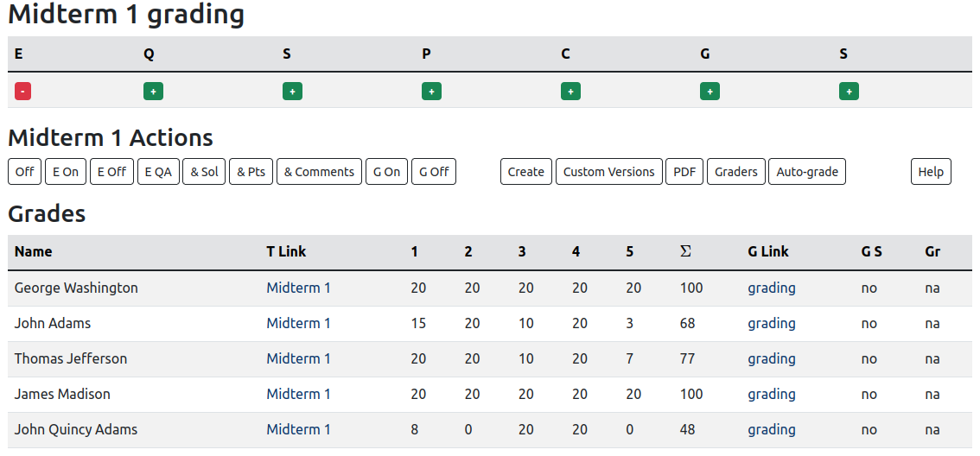
Task: Open John Quincy Adams' grading link
Action: (x=772, y=429)
